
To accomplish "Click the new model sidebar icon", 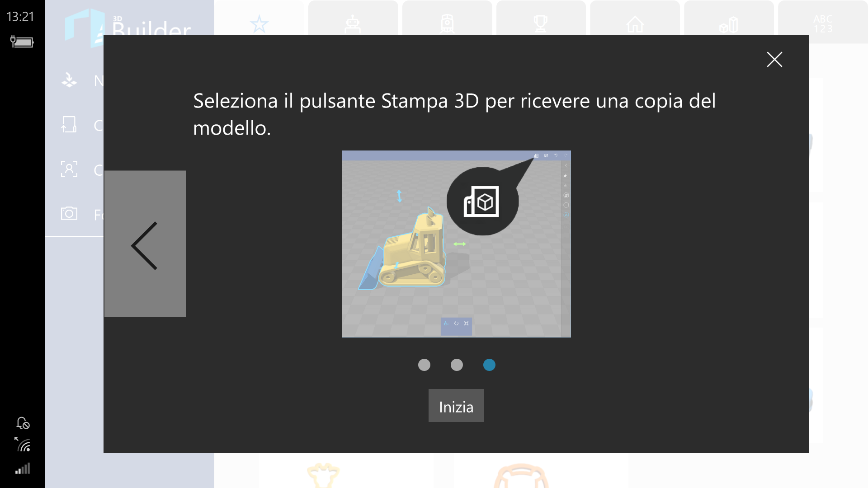I will pyautogui.click(x=69, y=80).
